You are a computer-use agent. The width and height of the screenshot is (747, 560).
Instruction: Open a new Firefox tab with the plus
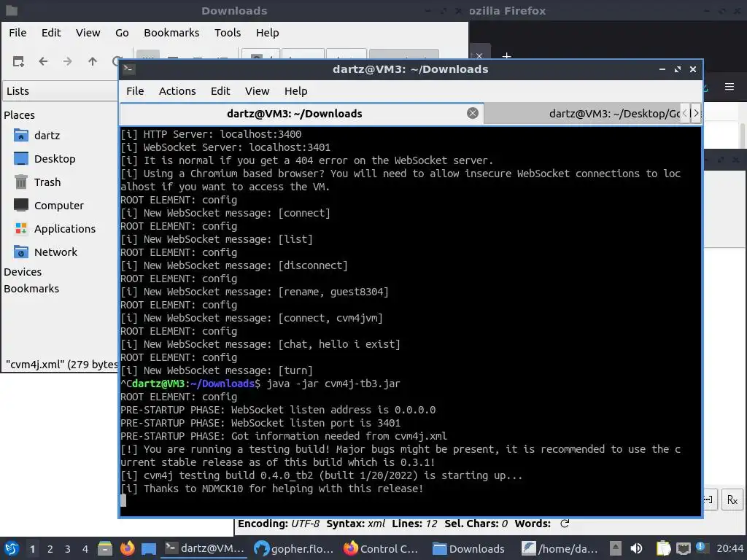coord(506,55)
